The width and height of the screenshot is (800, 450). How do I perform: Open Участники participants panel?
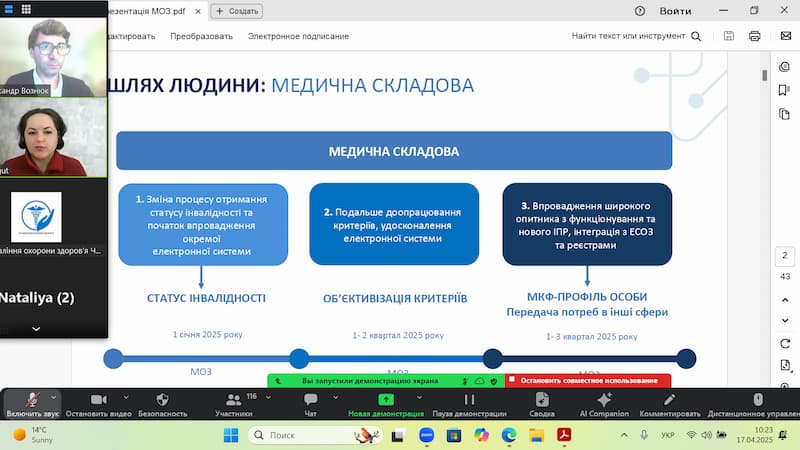click(234, 404)
